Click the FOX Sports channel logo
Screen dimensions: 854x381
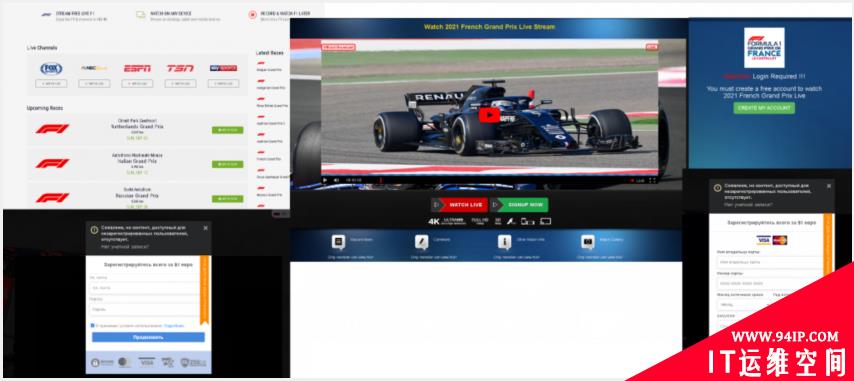coord(51,69)
